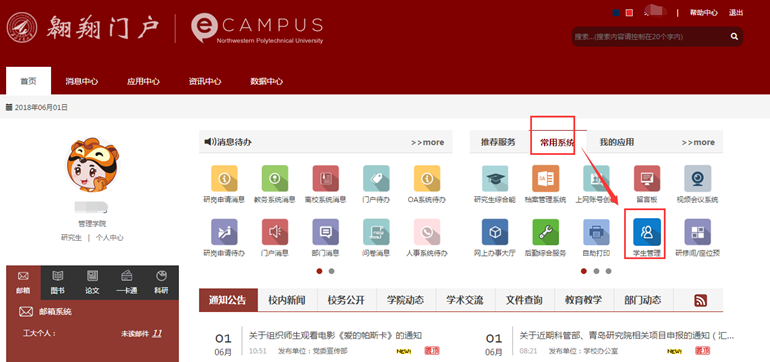Select the 论文 tab icon
This screenshot has width=770, height=362.
pos(92,276)
